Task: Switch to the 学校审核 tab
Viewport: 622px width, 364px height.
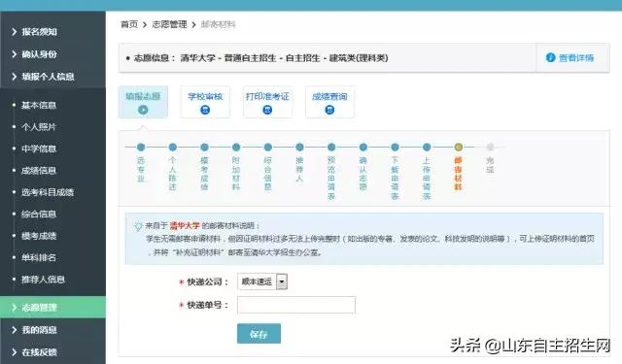Action: point(205,102)
